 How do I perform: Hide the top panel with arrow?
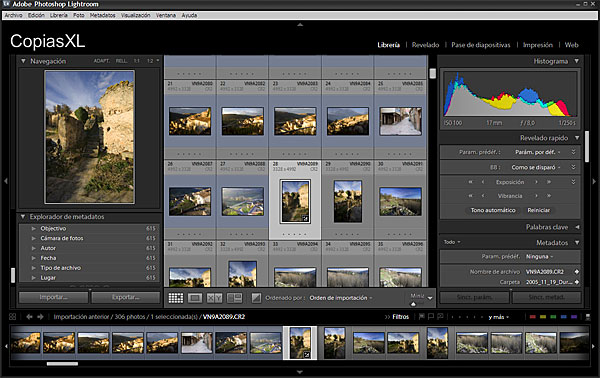click(x=300, y=24)
